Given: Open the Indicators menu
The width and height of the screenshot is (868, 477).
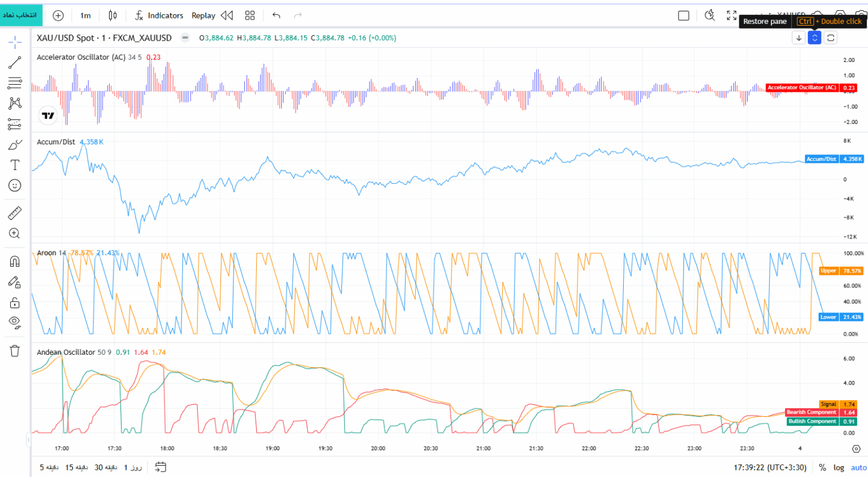Looking at the screenshot, I should tap(159, 16).
